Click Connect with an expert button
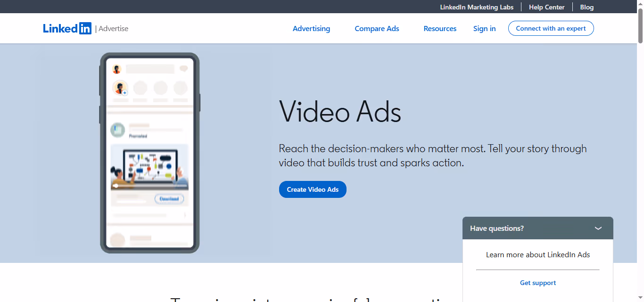Viewport: 644px width, 302px height. [x=551, y=28]
